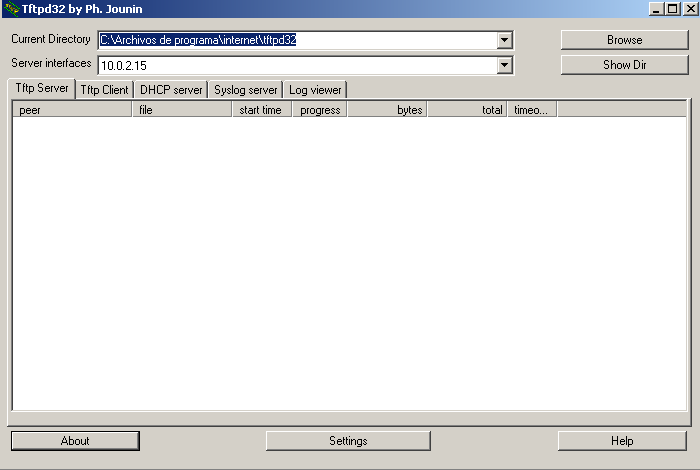Click the Tftpd32 title bar app icon
The height and width of the screenshot is (470, 700).
(x=11, y=9)
